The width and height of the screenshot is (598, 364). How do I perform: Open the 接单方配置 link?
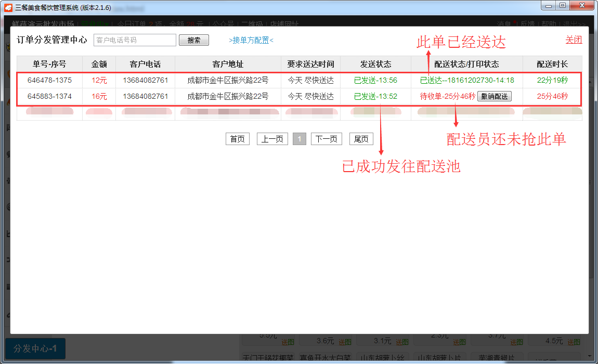tap(251, 40)
